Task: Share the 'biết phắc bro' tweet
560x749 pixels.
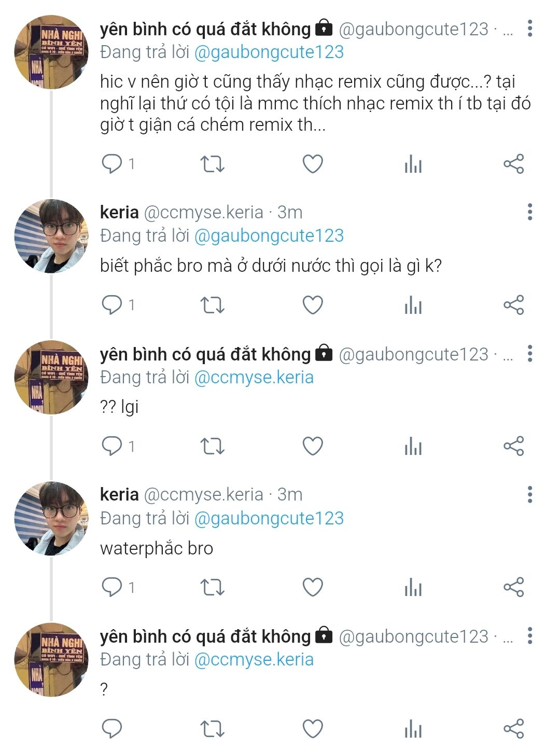Action: pyautogui.click(x=513, y=305)
